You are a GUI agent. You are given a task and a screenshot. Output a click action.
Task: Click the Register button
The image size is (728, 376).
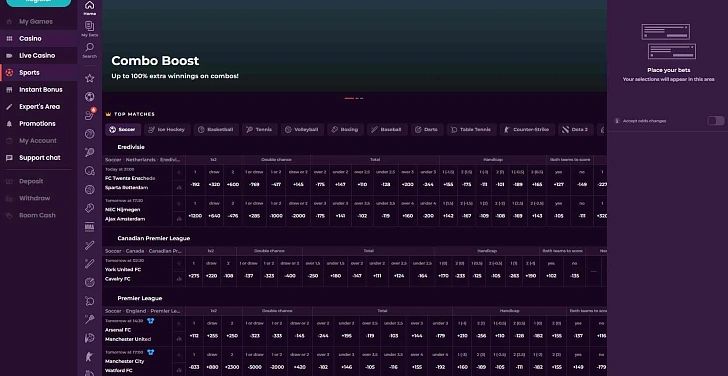click(x=39, y=2)
